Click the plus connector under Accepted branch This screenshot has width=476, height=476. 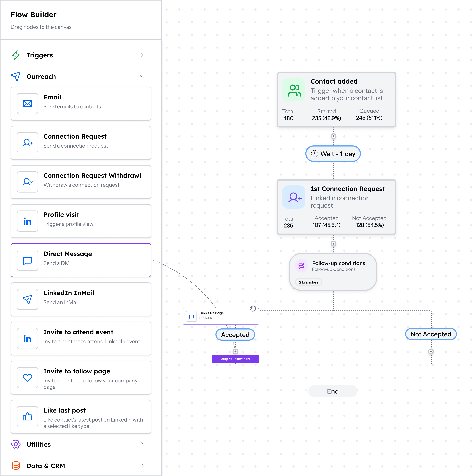tap(235, 352)
